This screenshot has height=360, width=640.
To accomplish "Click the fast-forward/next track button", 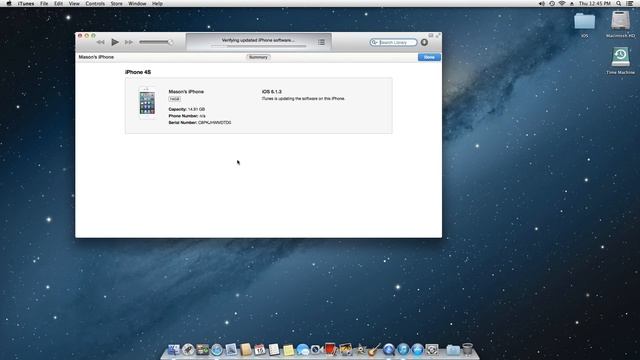I will point(129,42).
